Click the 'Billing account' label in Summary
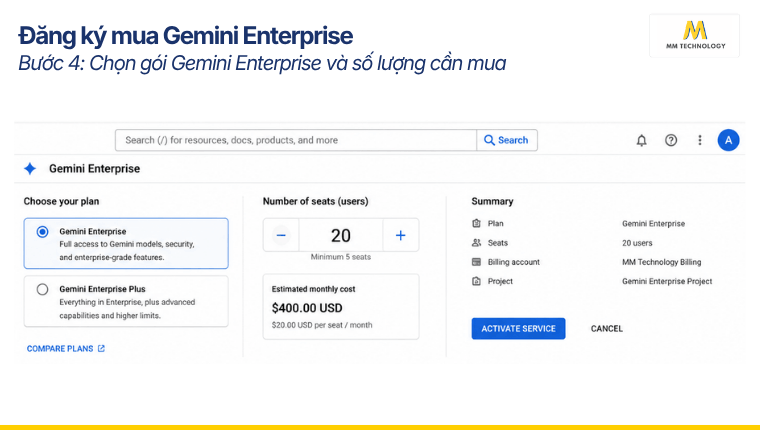The image size is (760, 430). tap(513, 262)
